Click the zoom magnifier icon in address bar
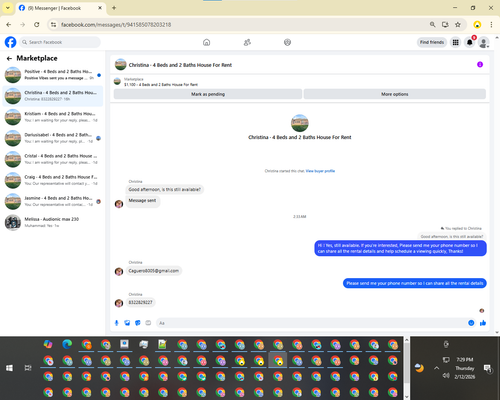The width and height of the screenshot is (500, 400). coord(432,25)
